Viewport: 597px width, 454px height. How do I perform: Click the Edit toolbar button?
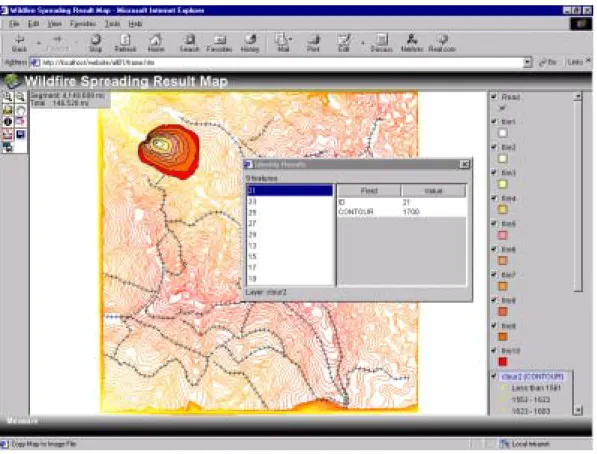(x=343, y=43)
